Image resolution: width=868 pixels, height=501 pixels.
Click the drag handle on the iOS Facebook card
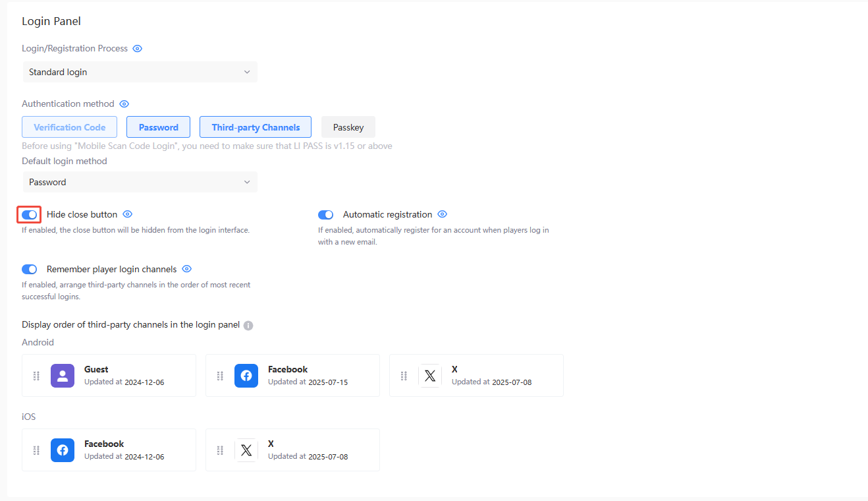pos(36,450)
